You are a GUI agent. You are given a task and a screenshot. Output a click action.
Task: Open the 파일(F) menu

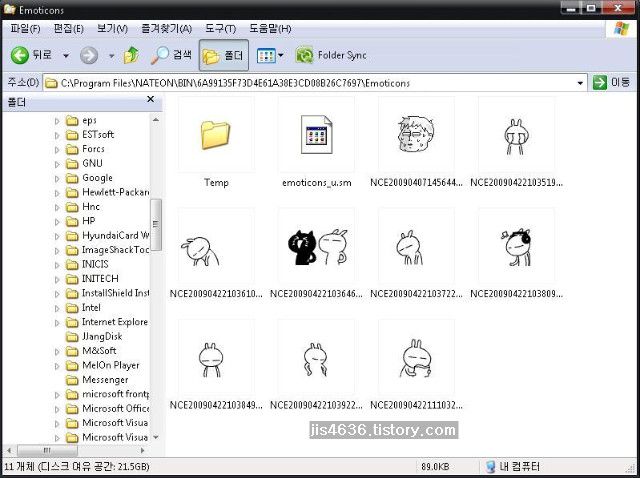click(25, 29)
